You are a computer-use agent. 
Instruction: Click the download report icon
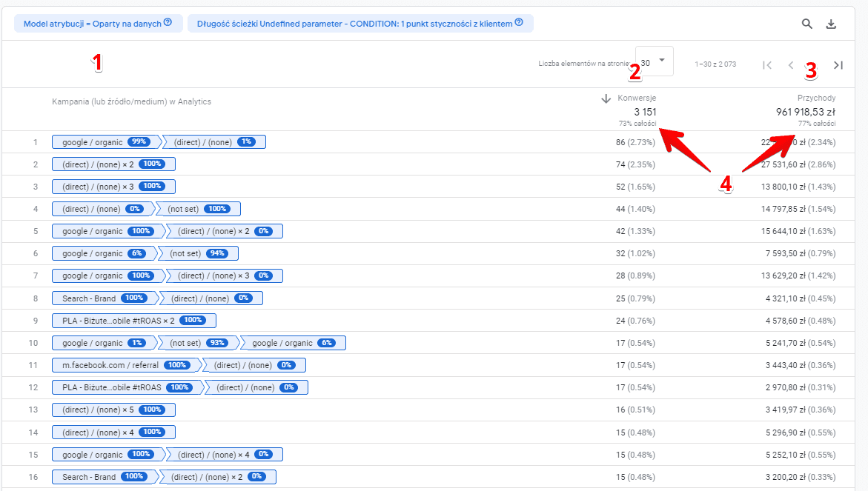[x=831, y=24]
